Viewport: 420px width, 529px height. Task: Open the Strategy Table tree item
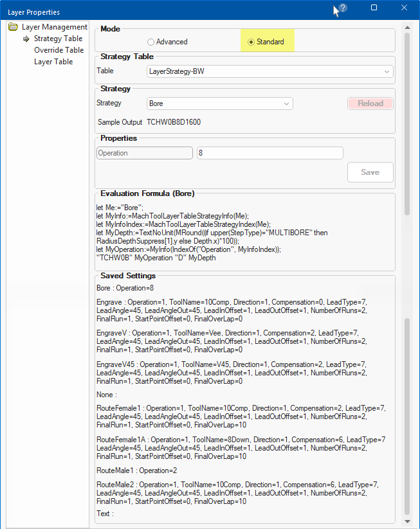coord(58,39)
